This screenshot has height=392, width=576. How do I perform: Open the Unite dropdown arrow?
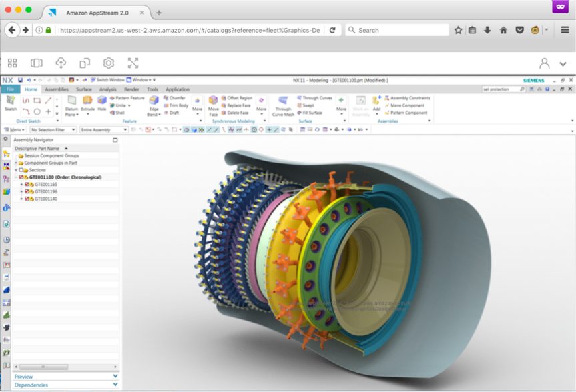point(129,106)
